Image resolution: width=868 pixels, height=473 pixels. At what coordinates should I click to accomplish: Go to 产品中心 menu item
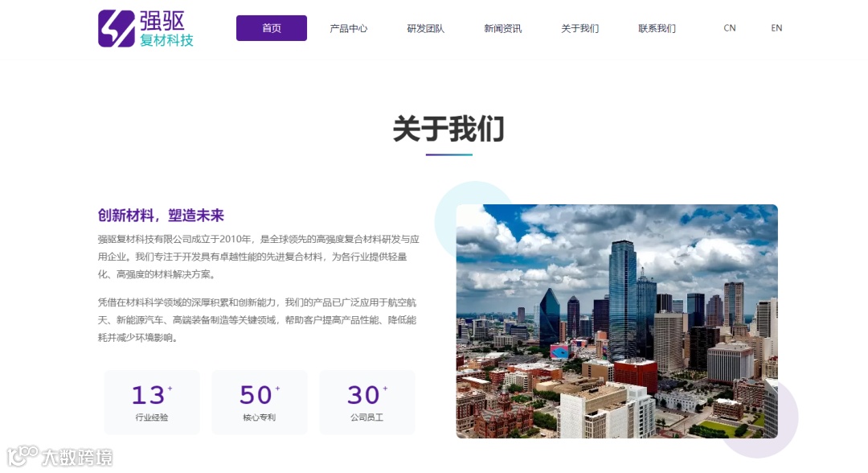tap(348, 28)
